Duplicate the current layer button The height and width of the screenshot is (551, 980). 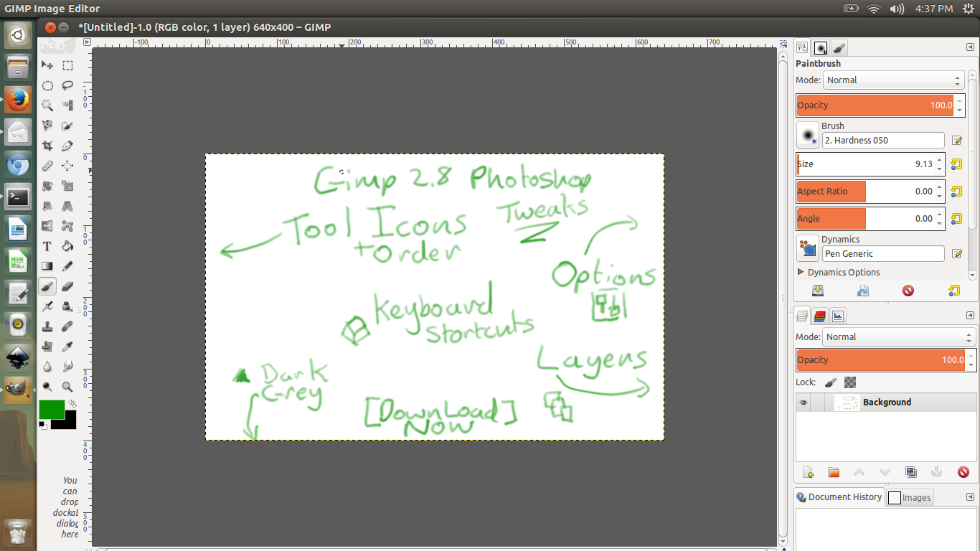(x=911, y=472)
